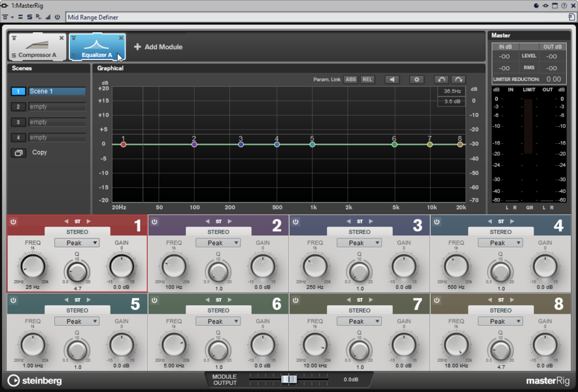Open band 7 Peak filter type dropdown
Screen dimensions: 578x392
click(x=359, y=321)
